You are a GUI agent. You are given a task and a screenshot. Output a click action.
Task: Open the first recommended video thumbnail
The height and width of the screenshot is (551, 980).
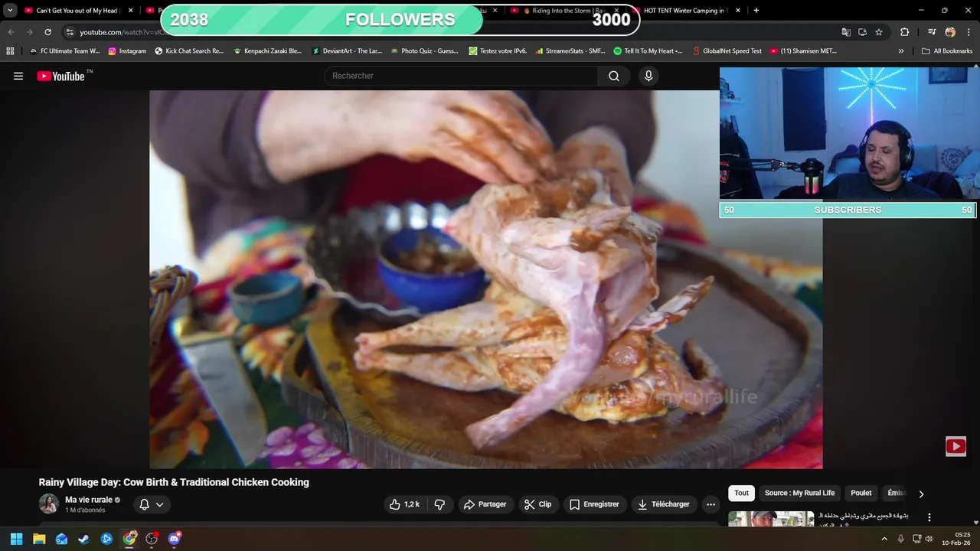click(x=771, y=519)
